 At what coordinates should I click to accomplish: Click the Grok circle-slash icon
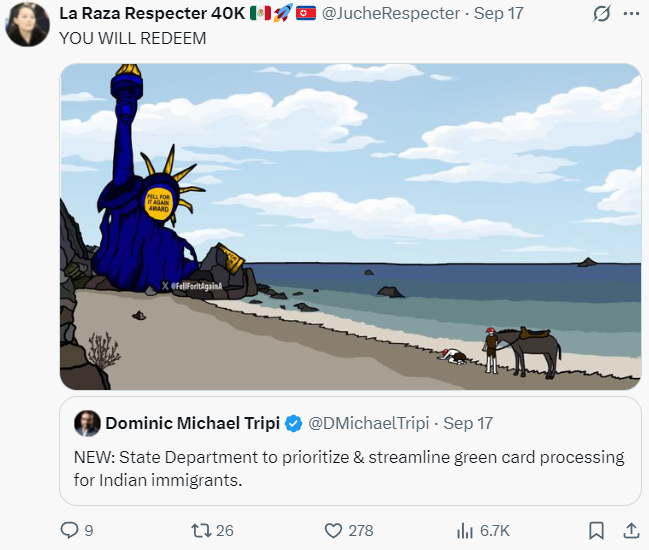602,14
